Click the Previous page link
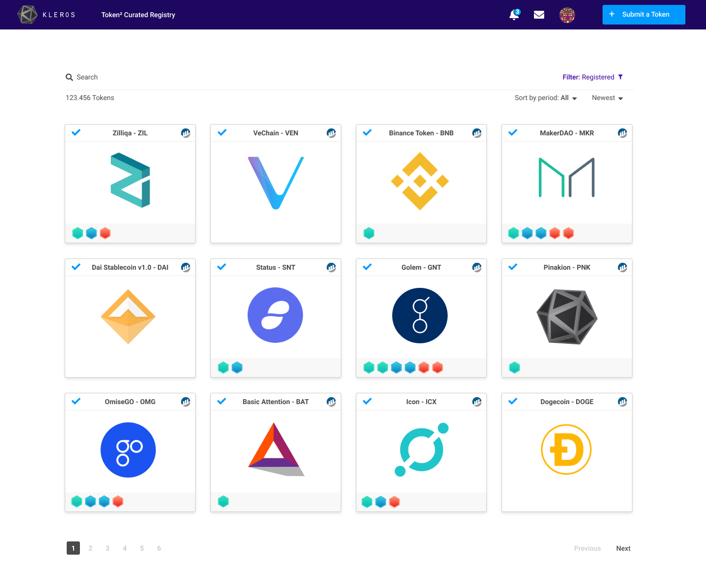The width and height of the screenshot is (706, 588). coord(587,548)
